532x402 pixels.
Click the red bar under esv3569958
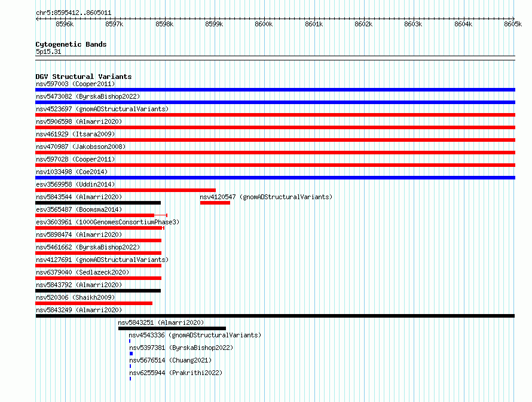tap(126, 190)
